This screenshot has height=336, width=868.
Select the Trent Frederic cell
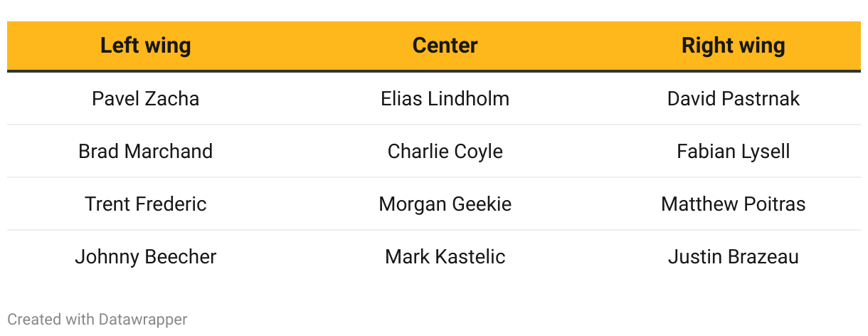point(145,204)
